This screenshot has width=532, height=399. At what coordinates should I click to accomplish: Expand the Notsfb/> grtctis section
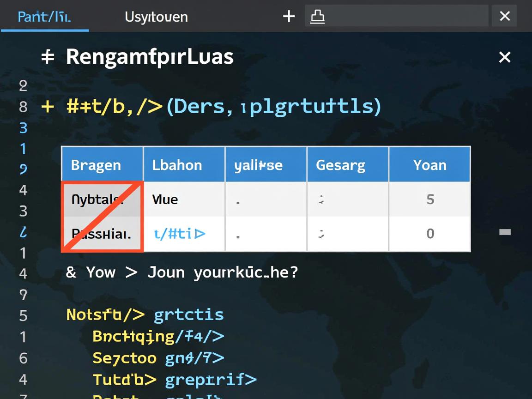click(145, 315)
